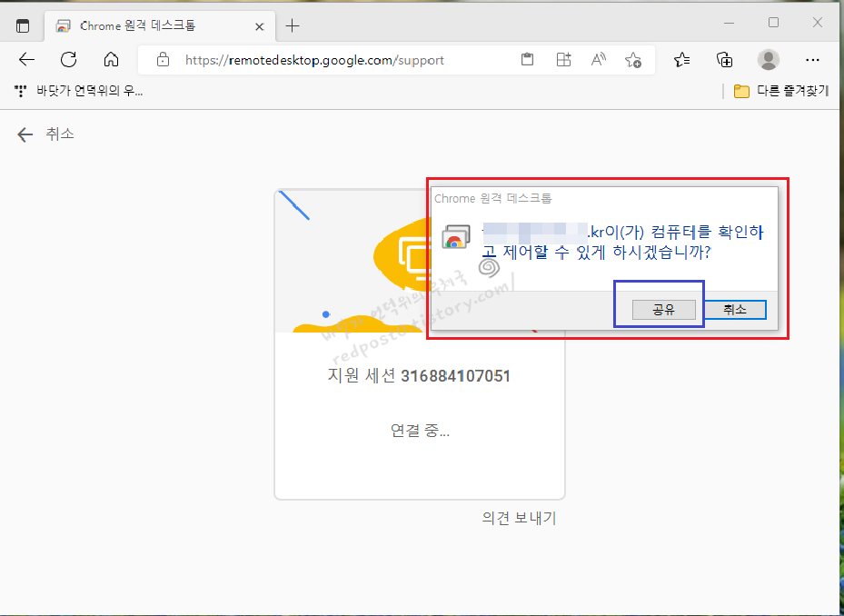The image size is (844, 616).
Task: Open the browser home page icon
Action: (111, 59)
